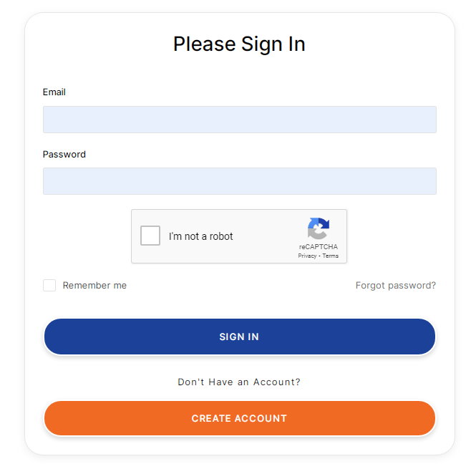Select the orange CREATE ACCOUNT button
This screenshot has height=469, width=476.
pos(240,418)
